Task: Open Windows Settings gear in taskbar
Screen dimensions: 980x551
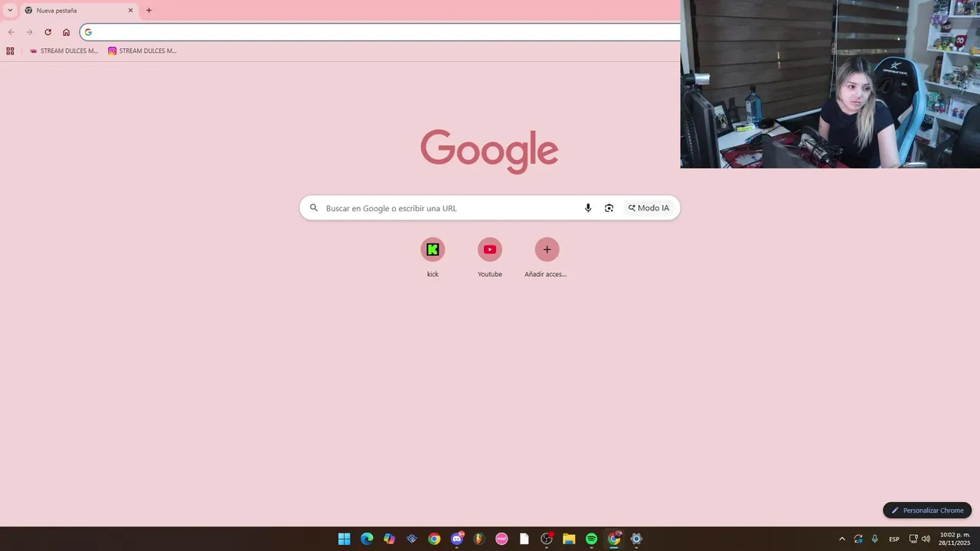Action: point(636,539)
